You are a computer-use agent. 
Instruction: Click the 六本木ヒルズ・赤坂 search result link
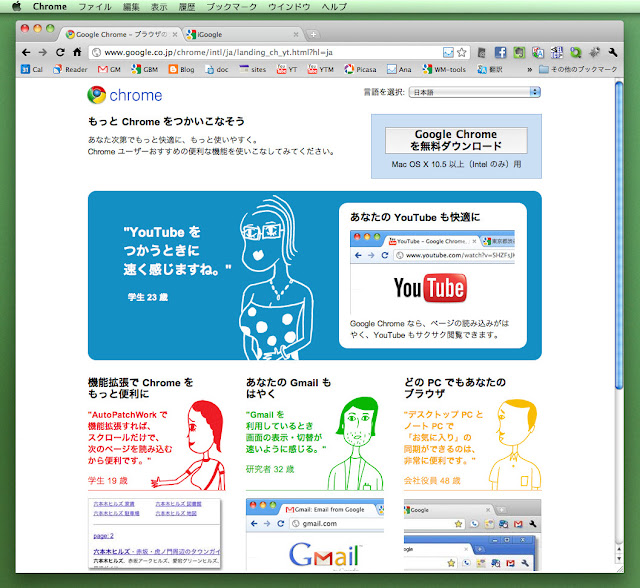[157, 551]
